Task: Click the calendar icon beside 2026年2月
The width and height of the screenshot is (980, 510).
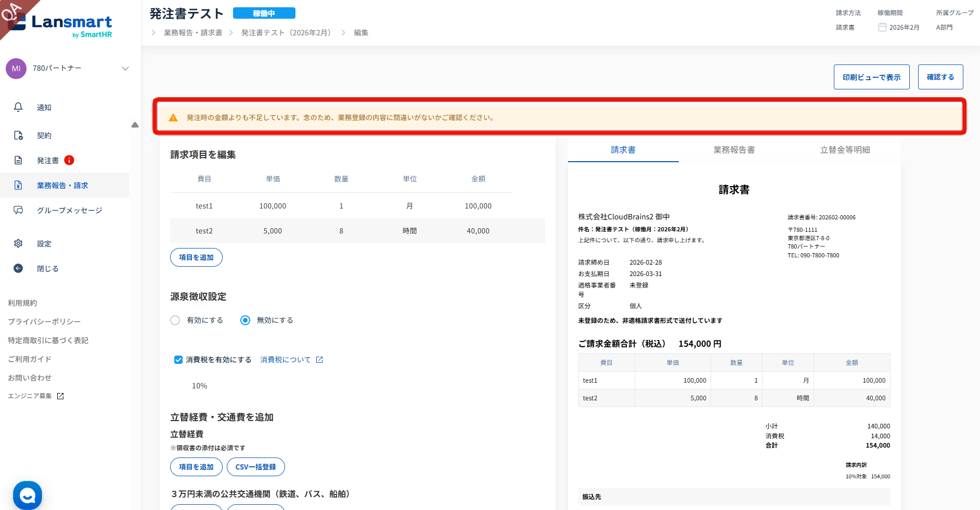Action: pos(882,27)
